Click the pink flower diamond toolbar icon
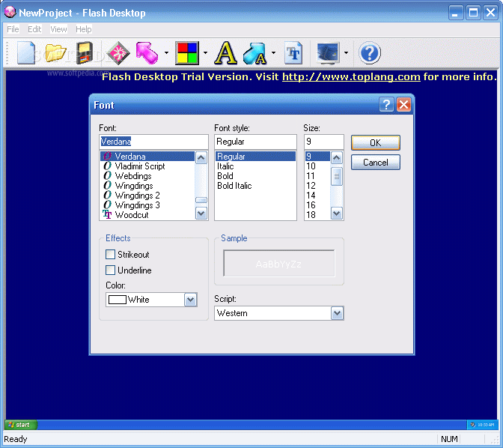 tap(118, 52)
